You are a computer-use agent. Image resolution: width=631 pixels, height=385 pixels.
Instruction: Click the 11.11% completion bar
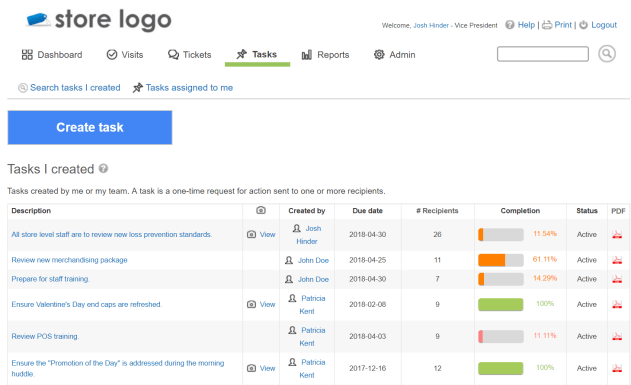pyautogui.click(x=501, y=336)
